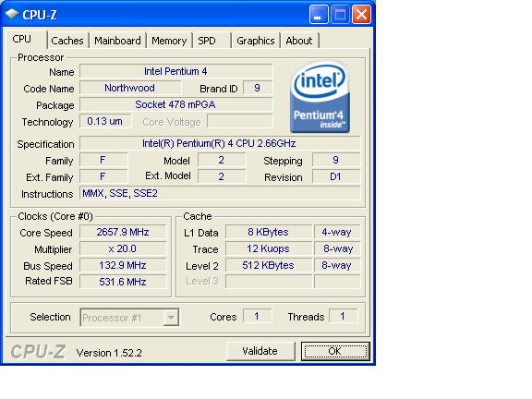
Task: Click the Intel Pentium 4 inside logo
Action: [x=320, y=97]
